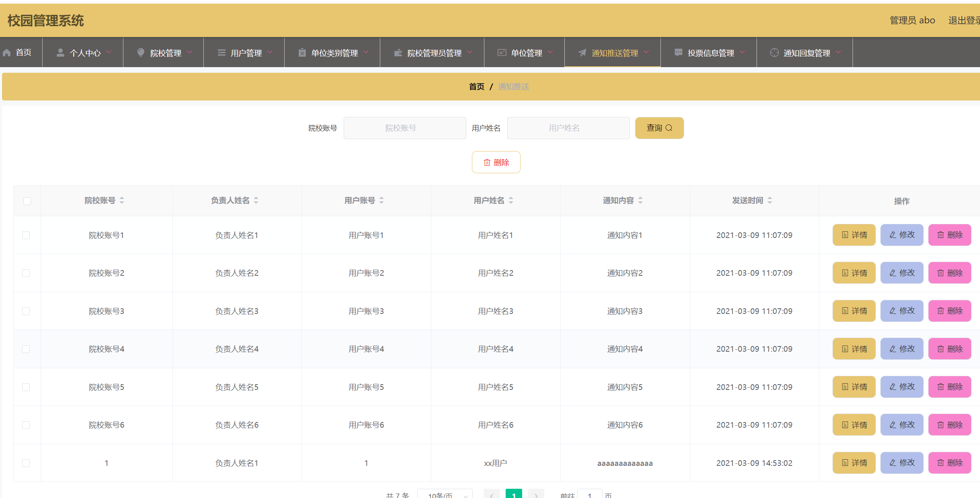Click the magnifier icon on 查询 button
Viewport: 980px width, 498px height.
click(669, 128)
